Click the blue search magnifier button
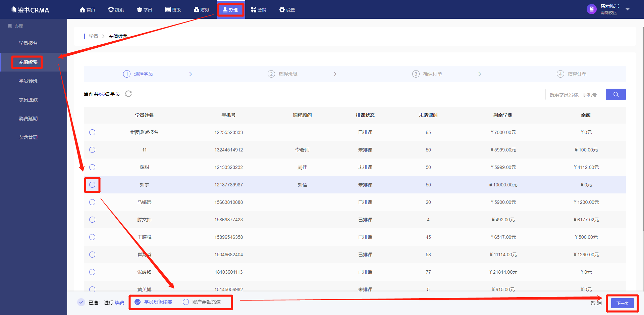Viewport: 644px width, 315px height. (616, 94)
